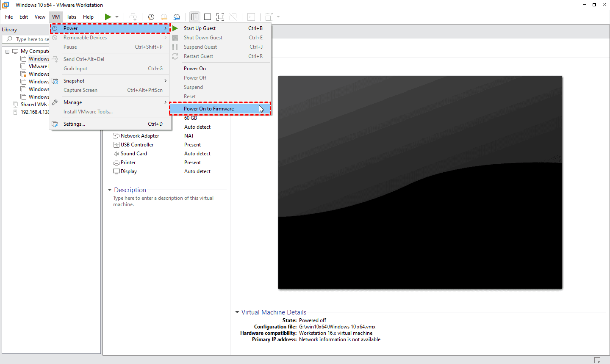Click the Printer device icon
This screenshot has width=610, height=364.
116,163
